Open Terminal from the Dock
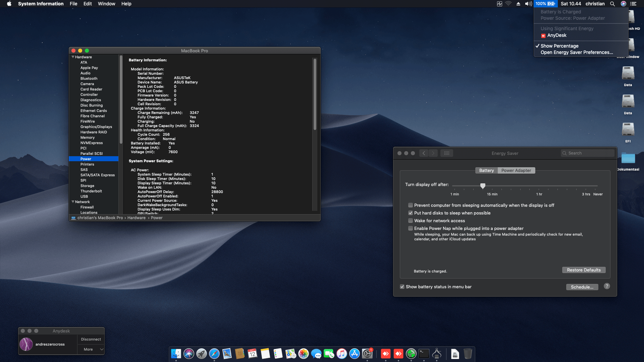This screenshot has height=362, width=644. tap(424, 354)
